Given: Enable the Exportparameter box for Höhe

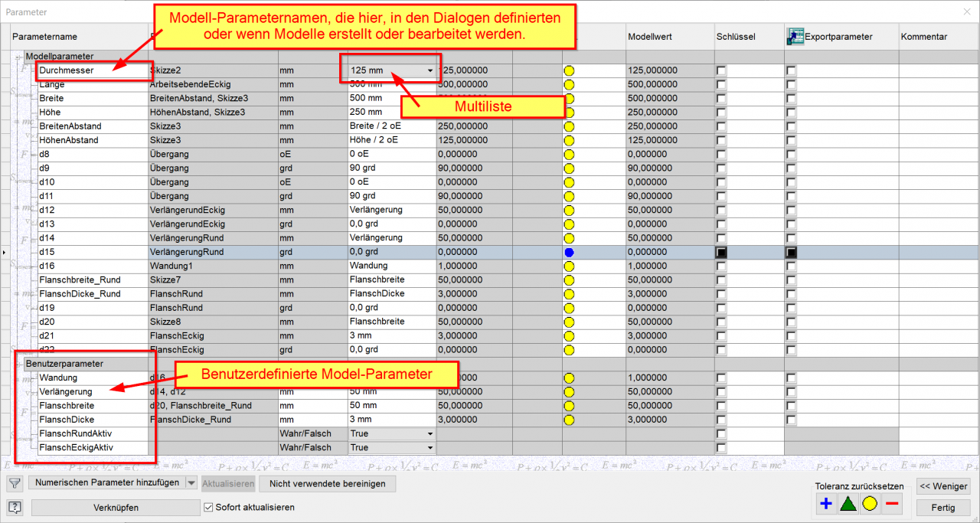Looking at the screenshot, I should click(791, 113).
